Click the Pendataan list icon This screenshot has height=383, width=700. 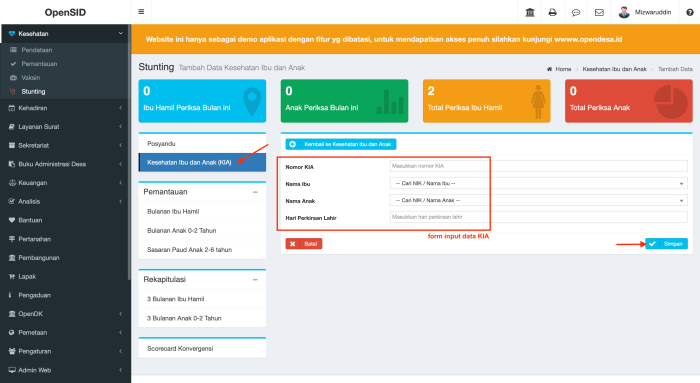click(13, 50)
